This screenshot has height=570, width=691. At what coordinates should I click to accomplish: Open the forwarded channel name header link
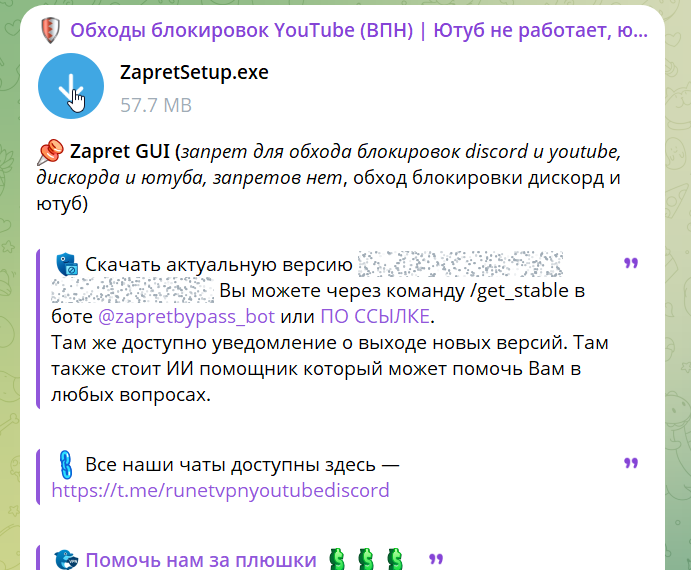tap(359, 30)
